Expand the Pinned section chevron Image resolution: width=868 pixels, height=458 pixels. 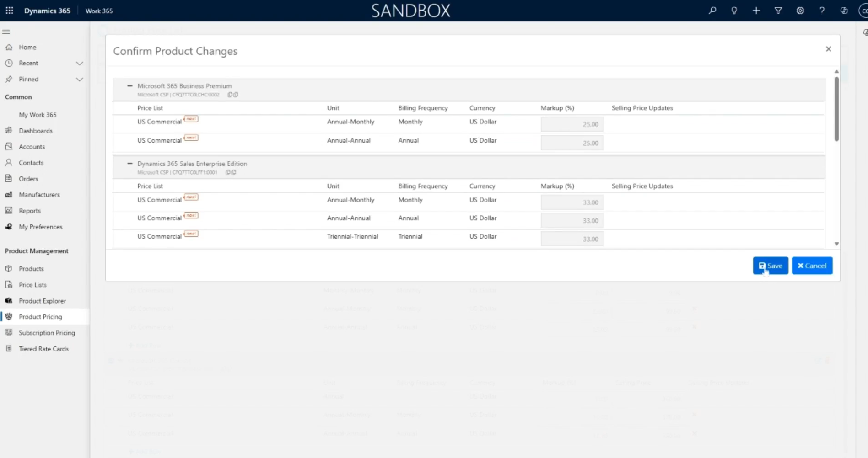click(80, 79)
